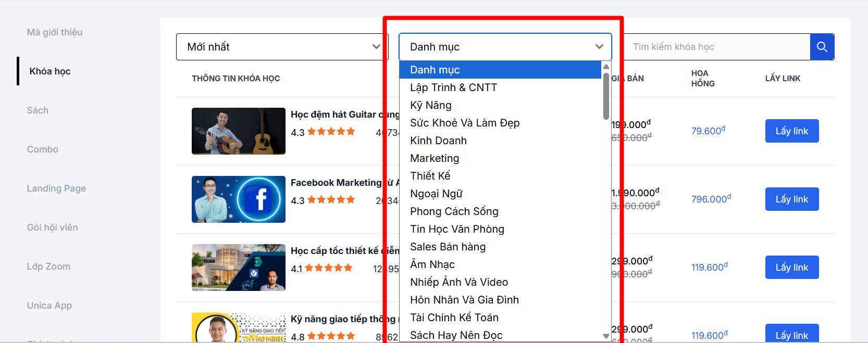The width and height of the screenshot is (868, 343).
Task: Click the blue search magnifier icon
Action: (x=822, y=47)
